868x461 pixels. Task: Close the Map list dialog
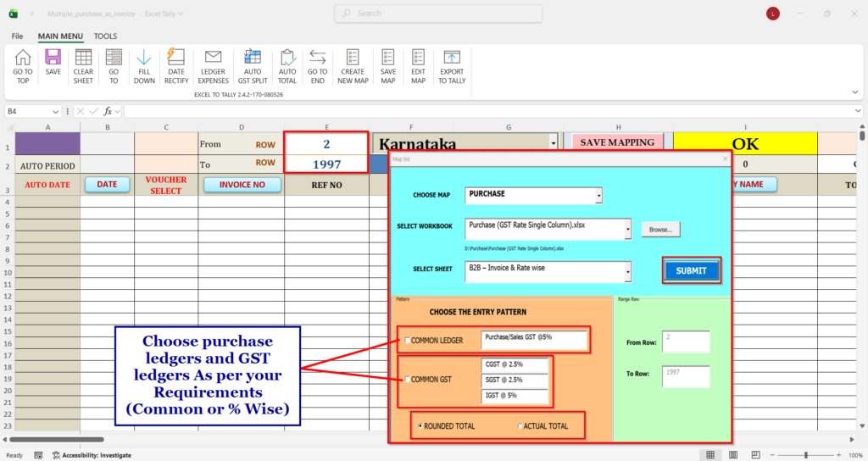726,158
